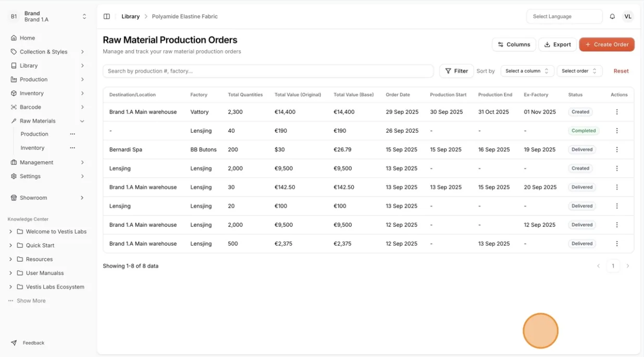Click the Vattory factory cell
Viewport: 644px width, 357px height.
(200, 112)
